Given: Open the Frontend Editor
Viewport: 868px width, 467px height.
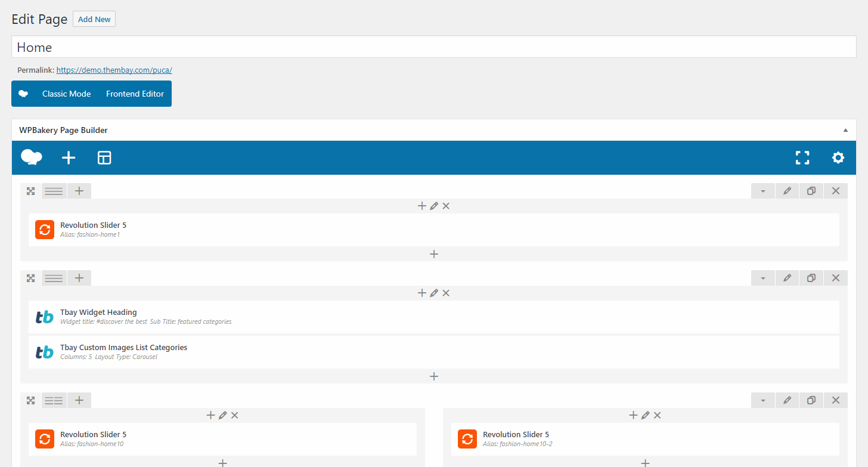Looking at the screenshot, I should tap(135, 94).
